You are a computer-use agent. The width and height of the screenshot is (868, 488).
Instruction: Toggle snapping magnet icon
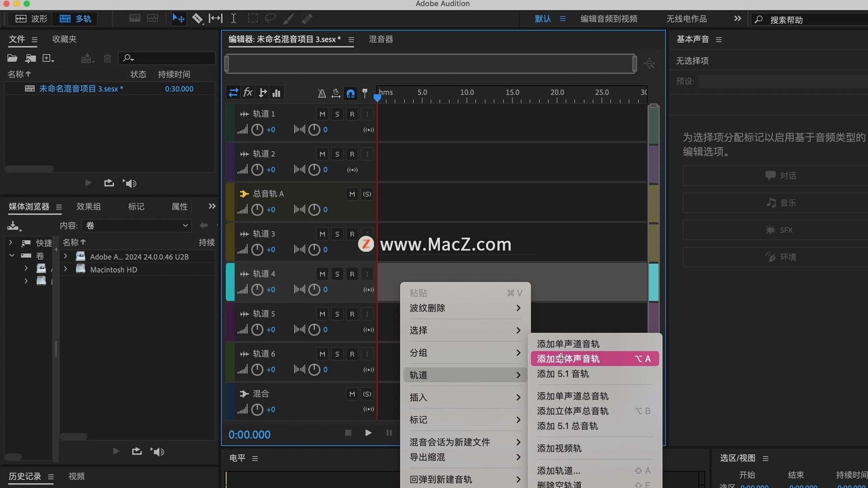(350, 94)
